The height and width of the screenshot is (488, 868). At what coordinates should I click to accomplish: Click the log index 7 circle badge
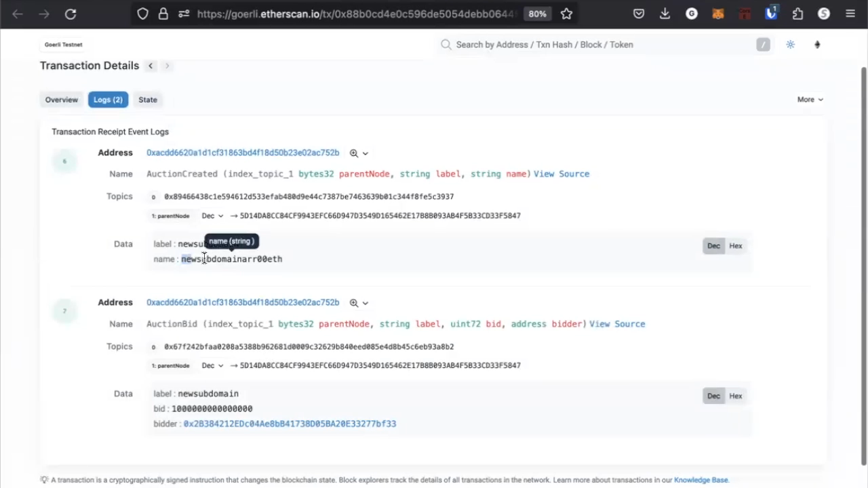click(x=65, y=311)
